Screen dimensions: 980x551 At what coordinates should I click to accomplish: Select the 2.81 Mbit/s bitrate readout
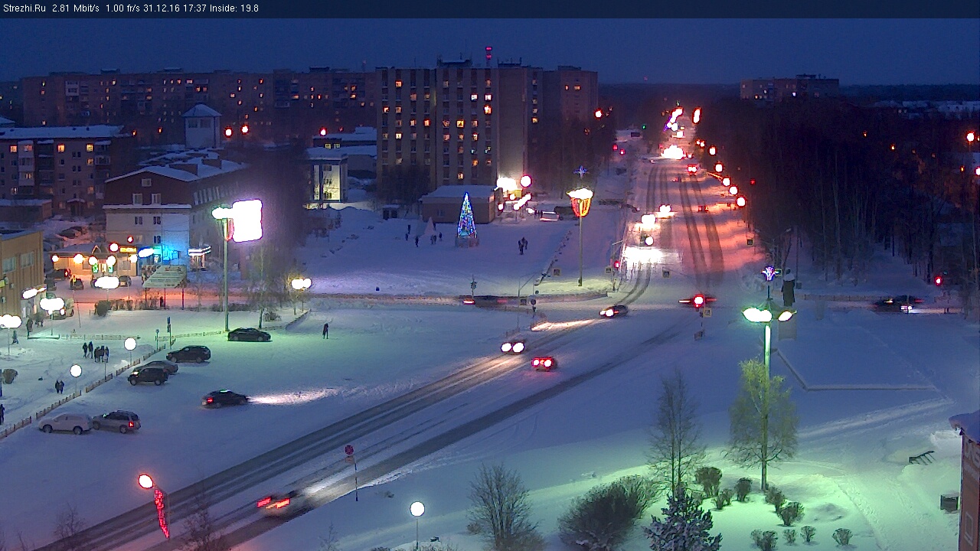pos(76,8)
